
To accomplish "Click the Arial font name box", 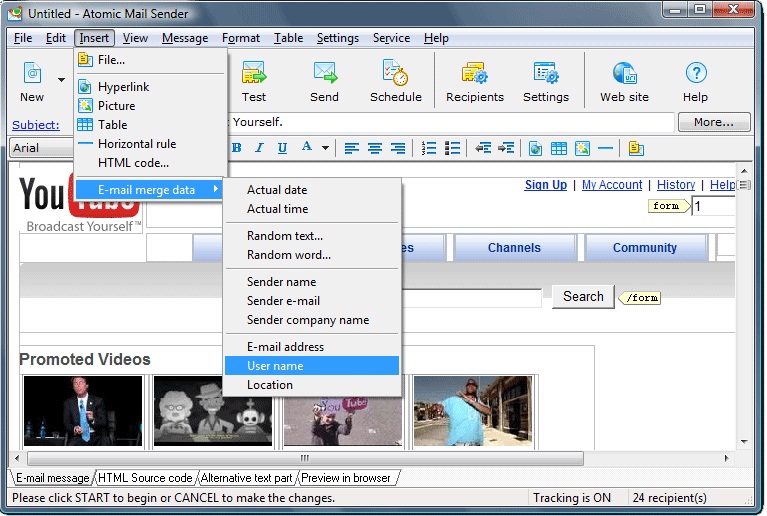I will pyautogui.click(x=42, y=148).
